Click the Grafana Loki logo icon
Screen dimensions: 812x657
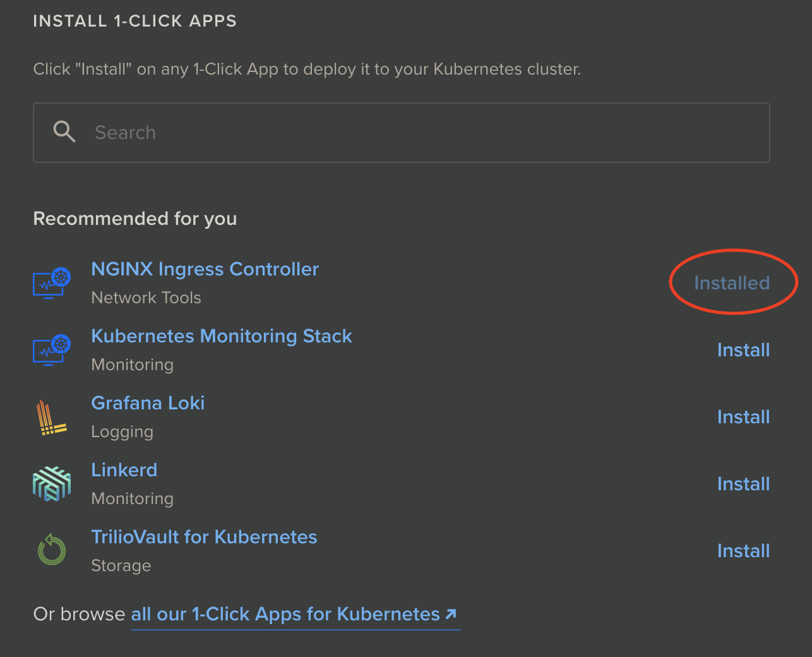(52, 418)
